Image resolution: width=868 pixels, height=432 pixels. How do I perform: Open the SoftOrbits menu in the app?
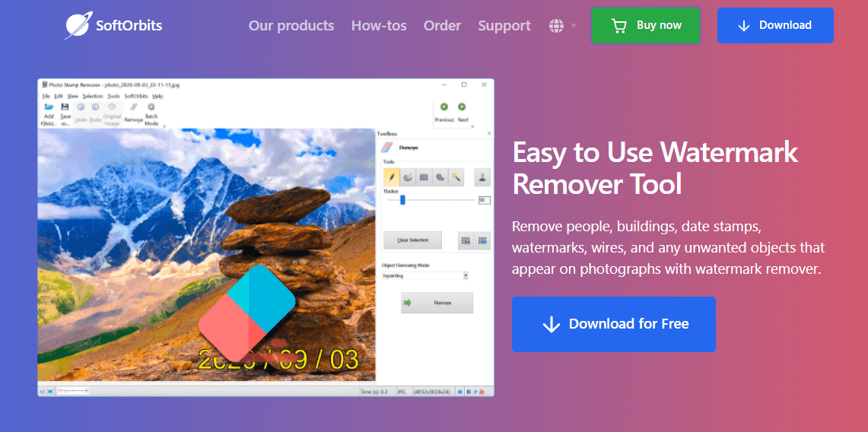136,97
